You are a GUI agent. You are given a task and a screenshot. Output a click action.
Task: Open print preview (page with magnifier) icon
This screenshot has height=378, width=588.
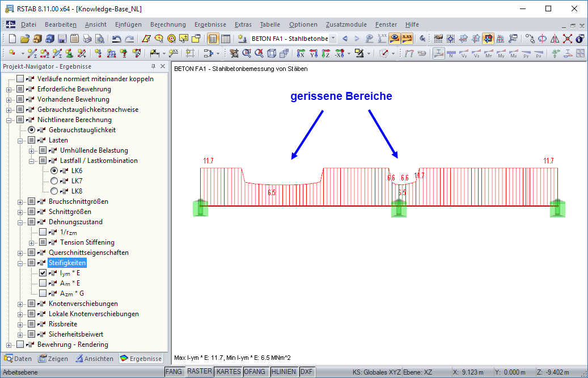pos(99,39)
